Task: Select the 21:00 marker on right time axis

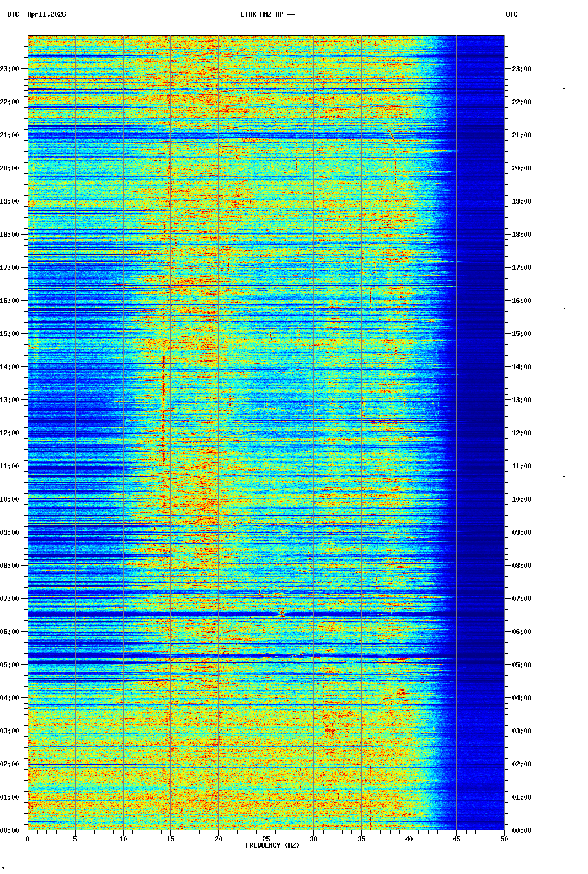Action: 521,135
